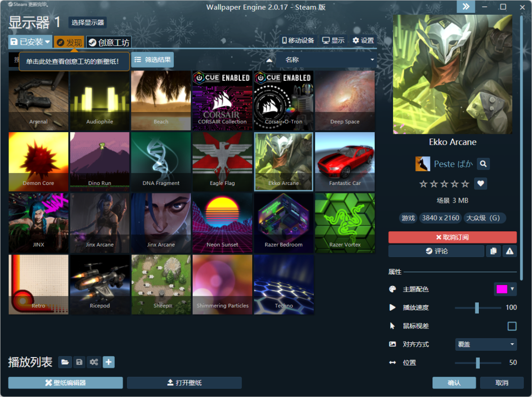Select the Shimmering Particles wallpaper
Viewport: 532px width, 397px height.
[222, 285]
